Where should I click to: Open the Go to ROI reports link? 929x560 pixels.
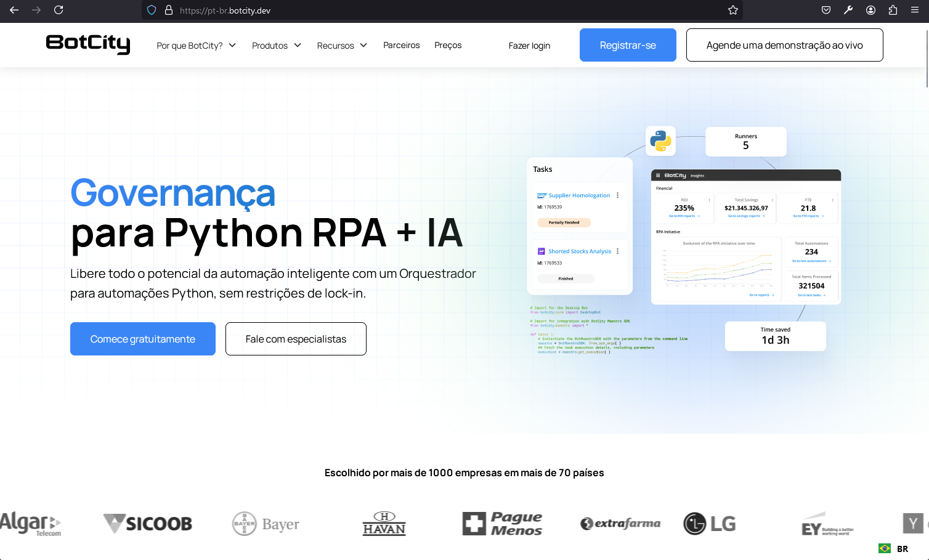click(x=681, y=216)
